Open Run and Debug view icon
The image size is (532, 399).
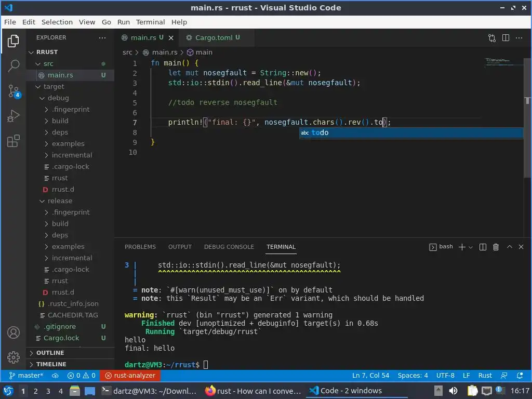[x=13, y=116]
